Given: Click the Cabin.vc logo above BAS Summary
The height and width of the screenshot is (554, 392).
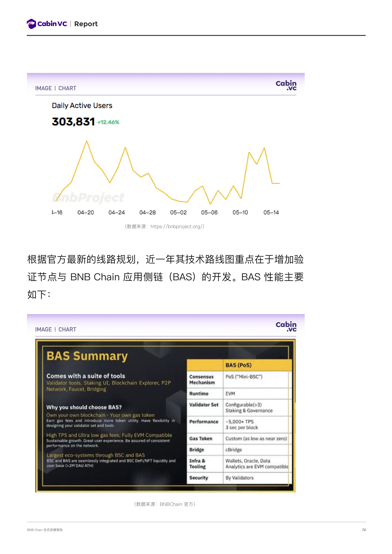Looking at the screenshot, I should (286, 327).
